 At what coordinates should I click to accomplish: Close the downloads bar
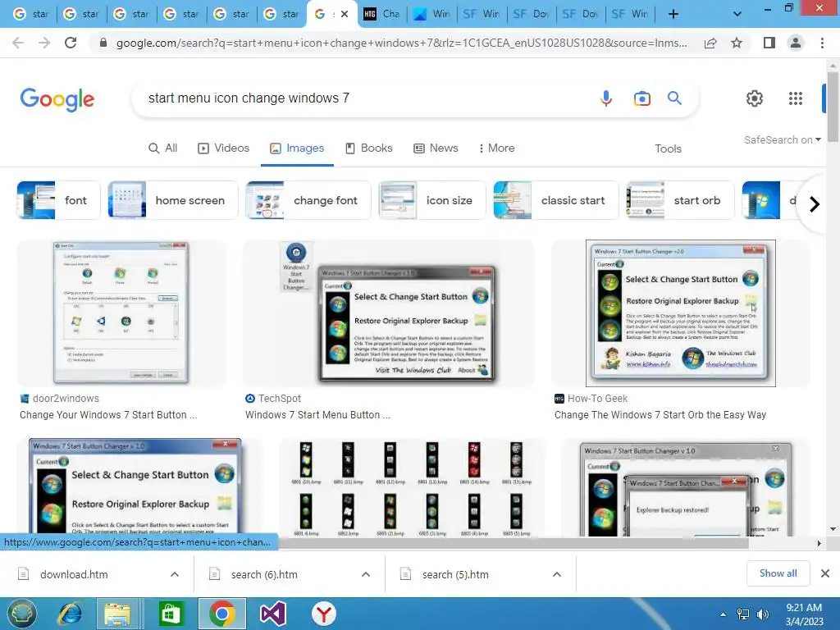[x=825, y=573]
